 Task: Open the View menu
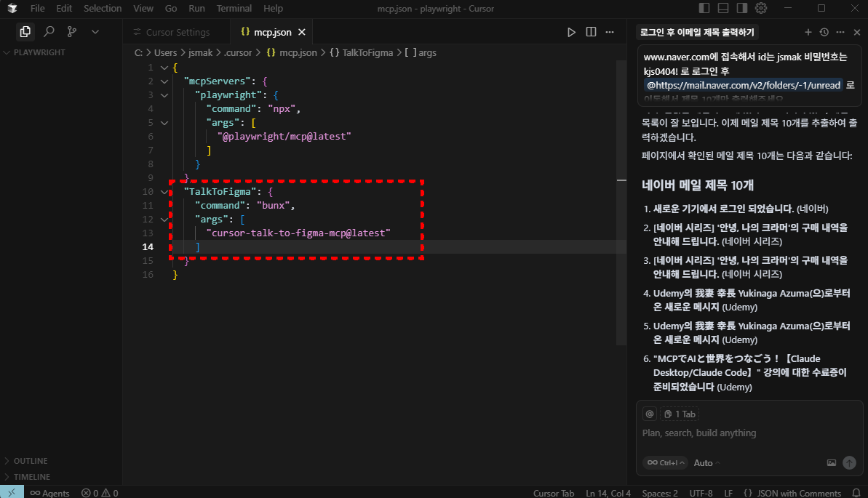tap(143, 8)
